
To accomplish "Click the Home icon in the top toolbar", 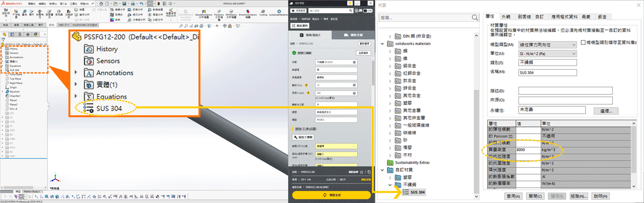I will coord(101,3).
